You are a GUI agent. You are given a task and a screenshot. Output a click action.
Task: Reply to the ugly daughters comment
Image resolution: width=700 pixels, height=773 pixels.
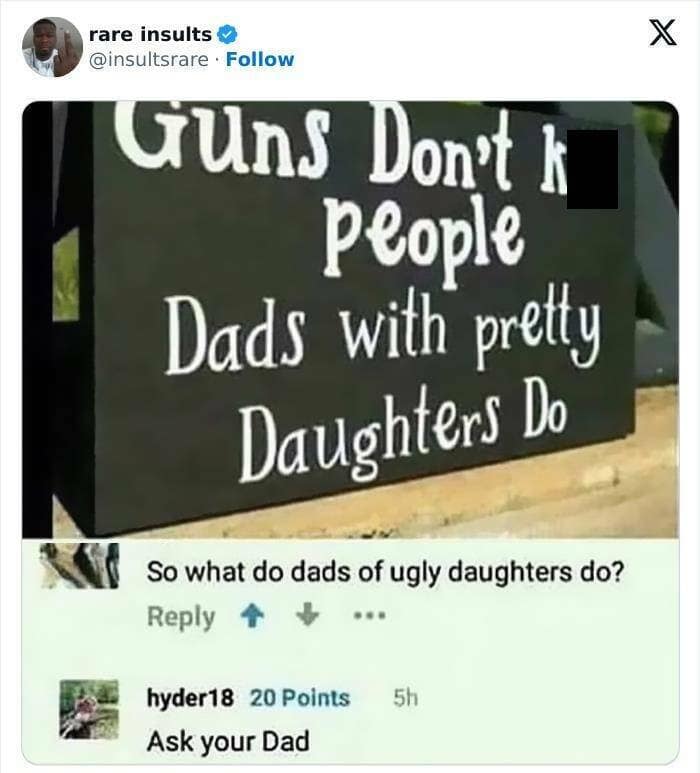pos(181,617)
